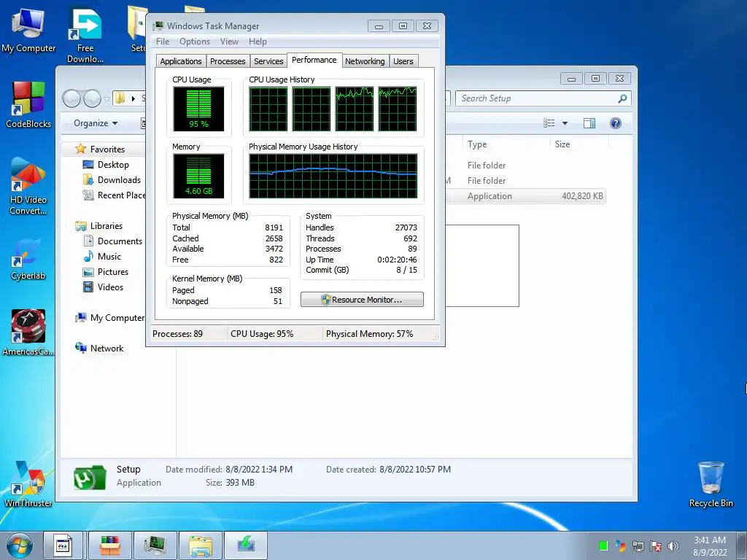
Task: Click Explorer forward navigation arrow
Action: pos(92,98)
